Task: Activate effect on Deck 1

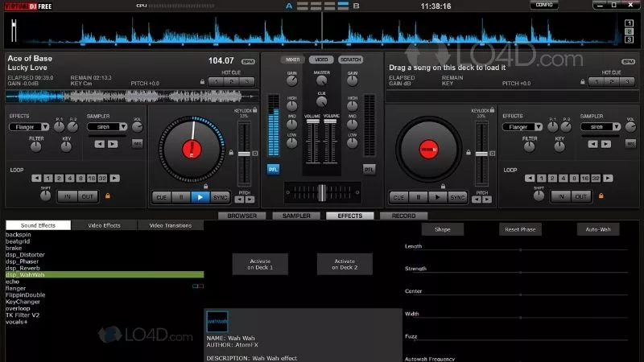Action: coord(260,265)
